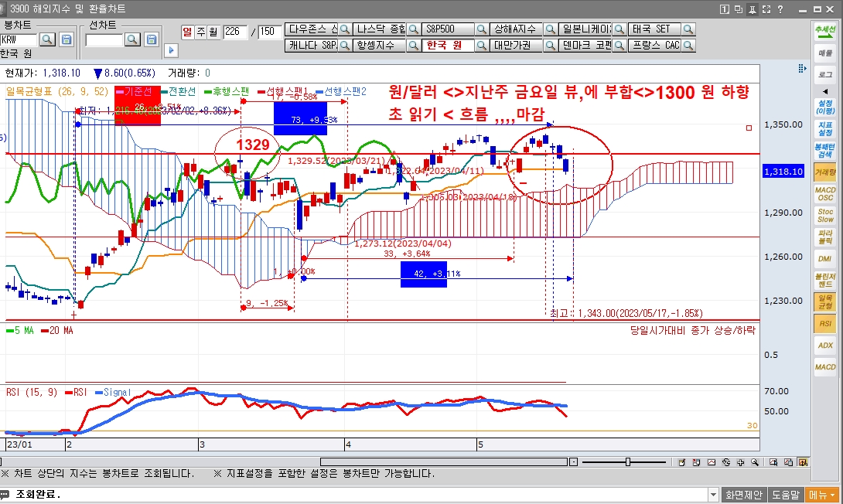843x504 pixels.
Task: Save the 선차트 symbol with disk icon
Action: coord(152,39)
